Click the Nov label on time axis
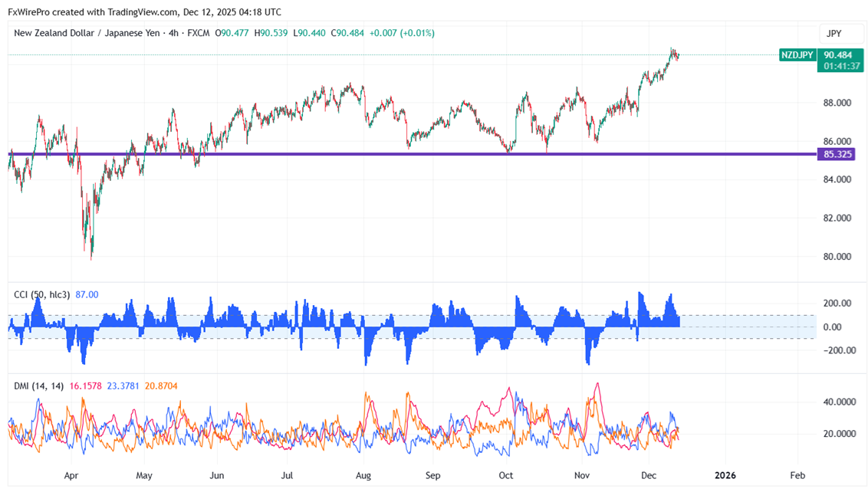This screenshot has height=489, width=868. tap(582, 476)
